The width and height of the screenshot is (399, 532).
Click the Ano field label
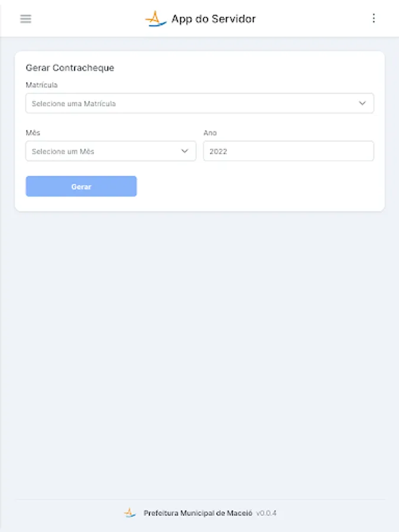pos(210,133)
